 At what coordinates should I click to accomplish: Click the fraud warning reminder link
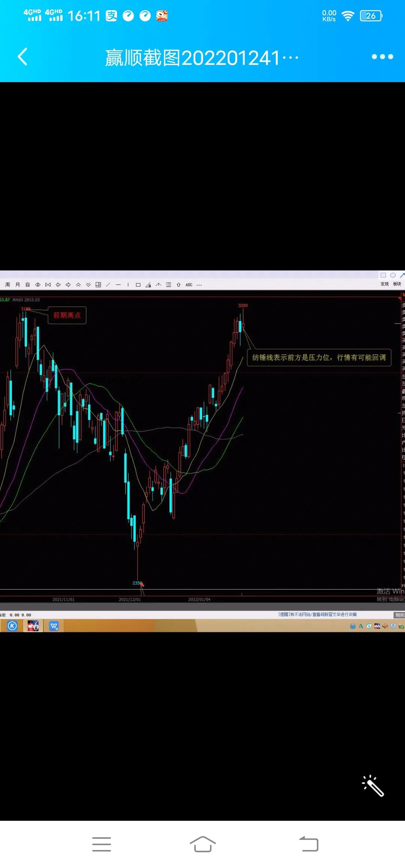click(x=317, y=614)
